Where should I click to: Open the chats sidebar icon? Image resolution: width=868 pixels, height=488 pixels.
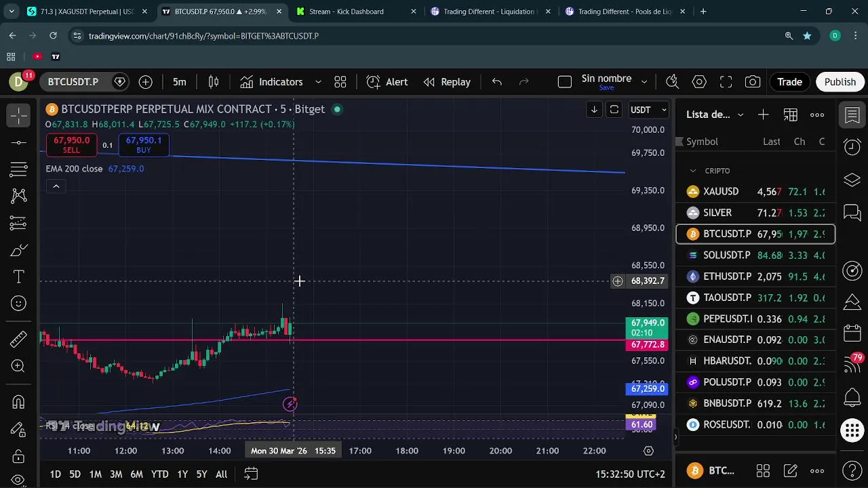coord(852,213)
